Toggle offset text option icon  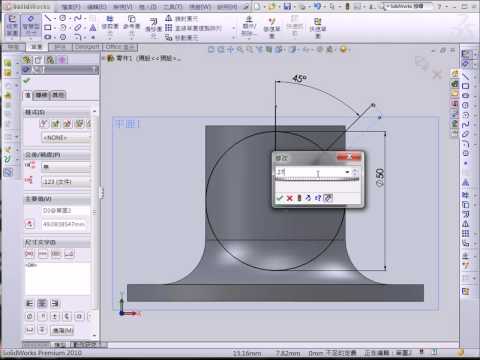coord(69,254)
